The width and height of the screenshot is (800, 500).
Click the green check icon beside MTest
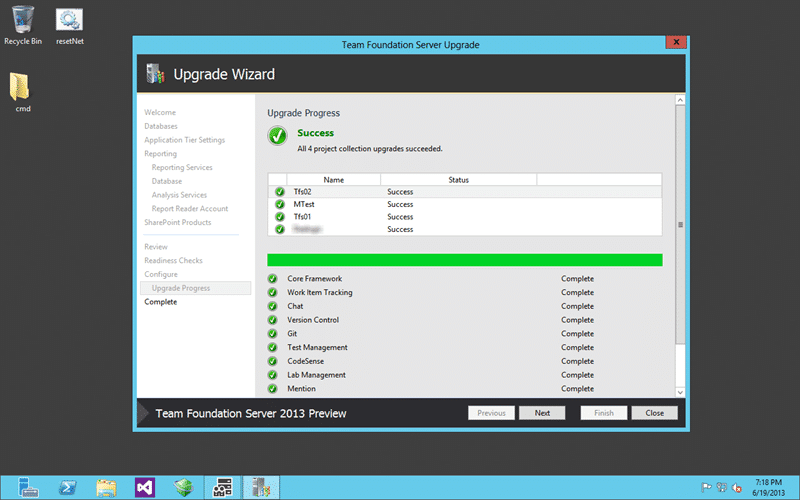click(280, 204)
